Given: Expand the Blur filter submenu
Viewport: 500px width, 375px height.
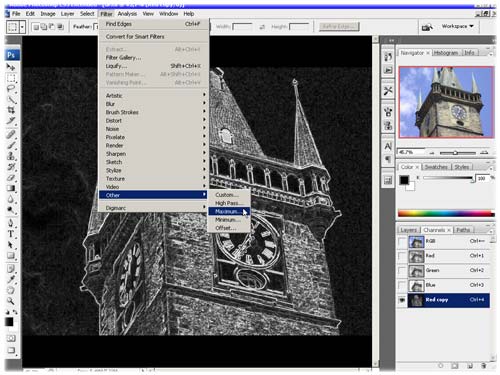Looking at the screenshot, I should (x=154, y=104).
